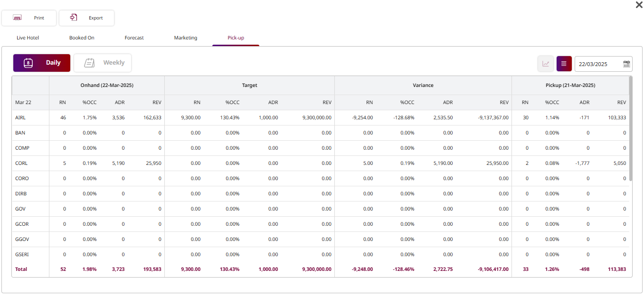
Task: Select the list table view icon
Action: [x=564, y=64]
